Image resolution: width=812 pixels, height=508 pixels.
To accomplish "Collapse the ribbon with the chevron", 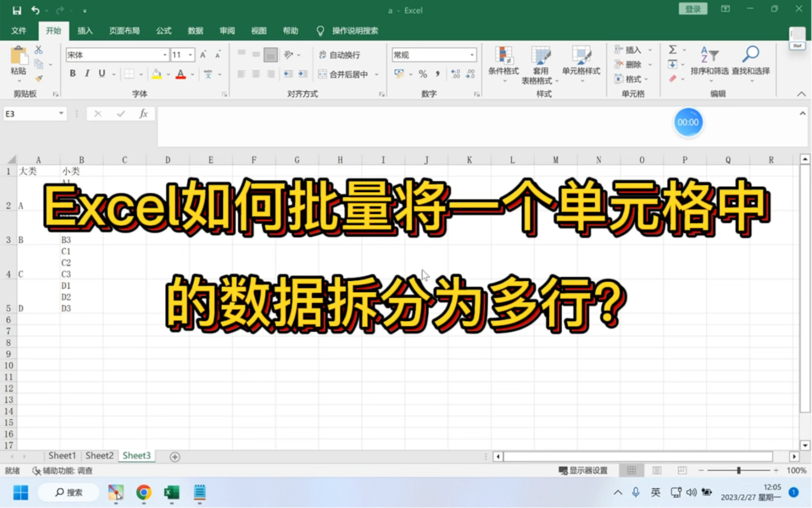I will (801, 94).
